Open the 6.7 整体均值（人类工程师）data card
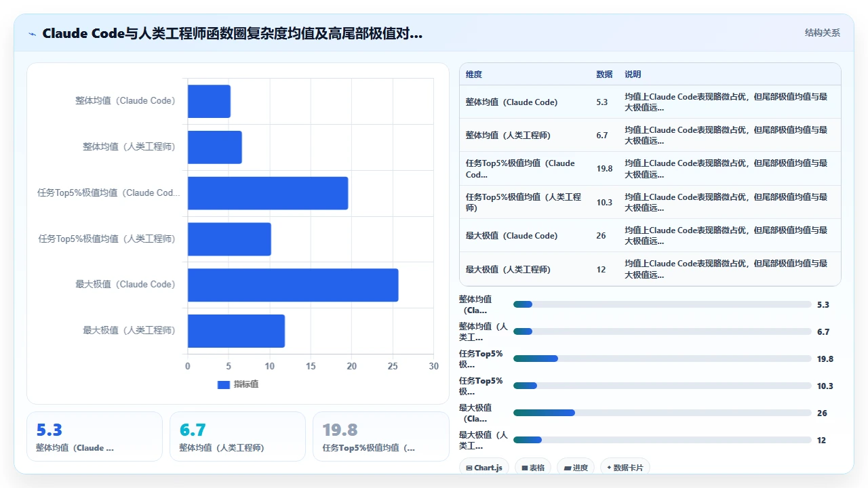Image resolution: width=868 pixels, height=488 pixels. click(x=237, y=436)
